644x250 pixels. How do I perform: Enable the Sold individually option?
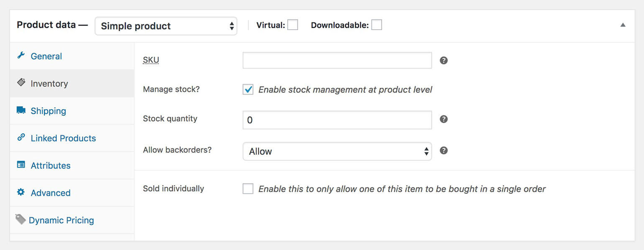click(x=248, y=189)
